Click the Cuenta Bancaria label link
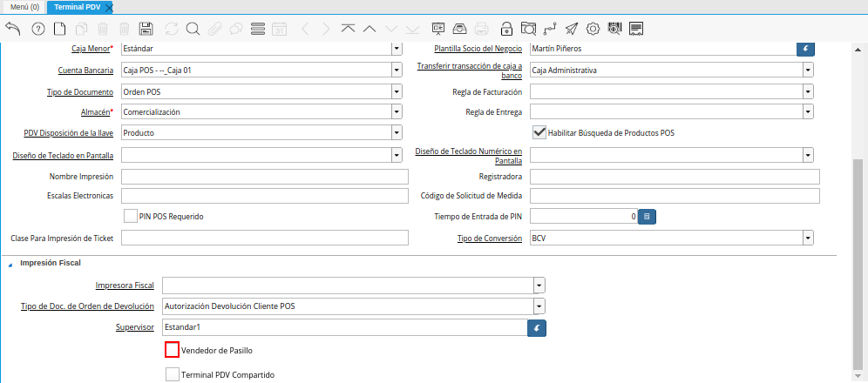The image size is (868, 383). tap(85, 71)
